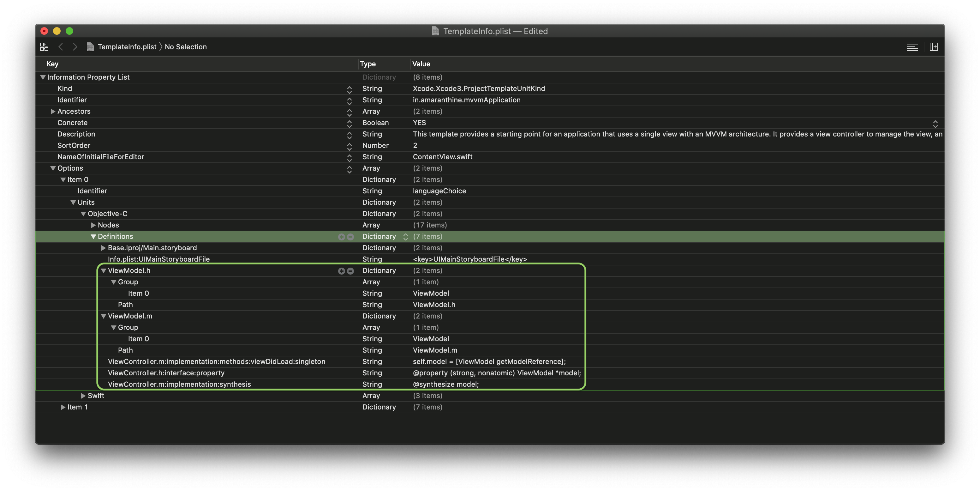This screenshot has width=980, height=491.
Task: Expand the Ancestors array
Action: [x=53, y=112]
